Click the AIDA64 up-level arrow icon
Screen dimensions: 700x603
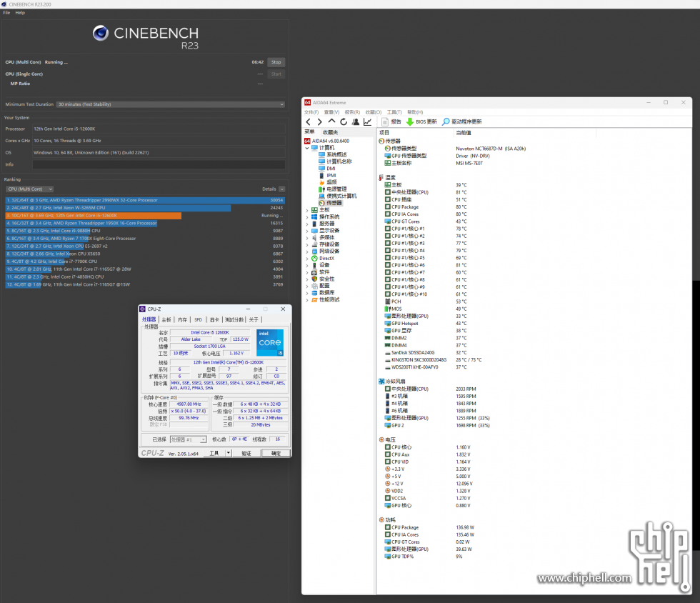[x=331, y=121]
